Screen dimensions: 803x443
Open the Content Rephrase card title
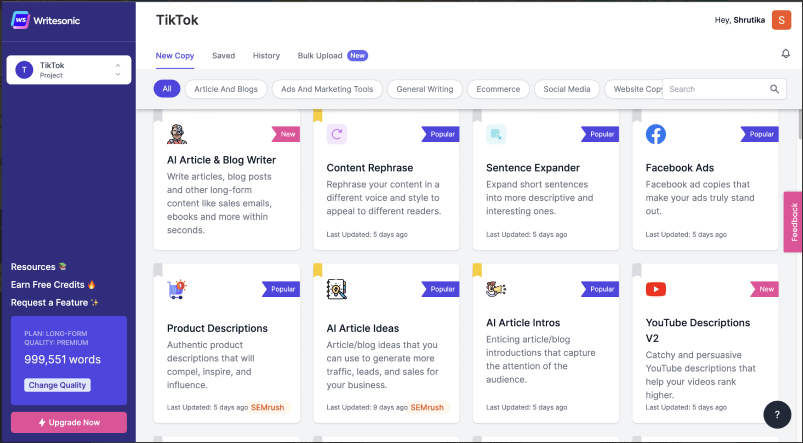[x=370, y=167]
